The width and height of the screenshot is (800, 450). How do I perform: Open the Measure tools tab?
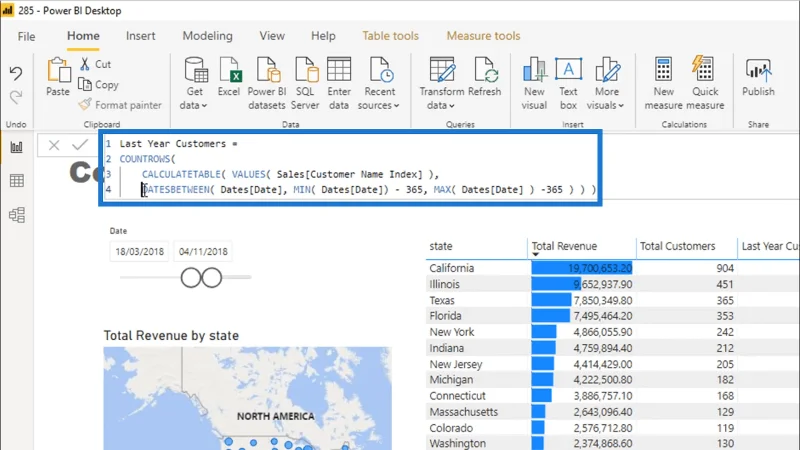(x=483, y=36)
